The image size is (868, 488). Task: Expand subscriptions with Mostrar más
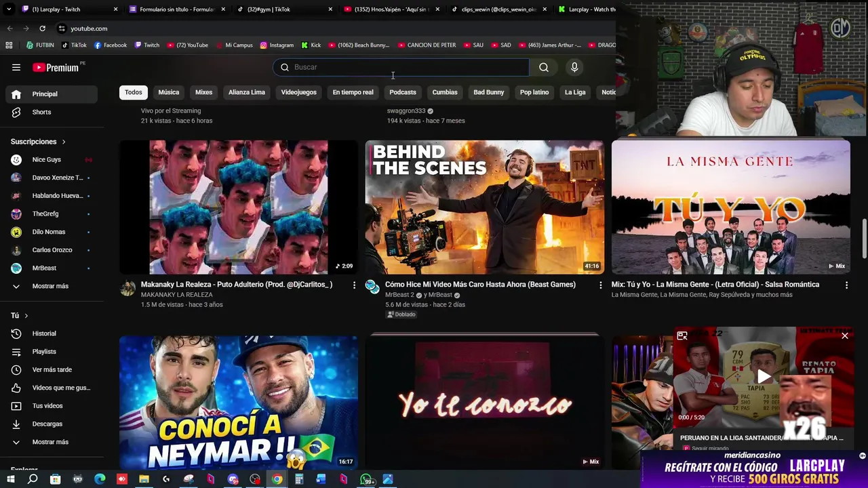(52, 286)
